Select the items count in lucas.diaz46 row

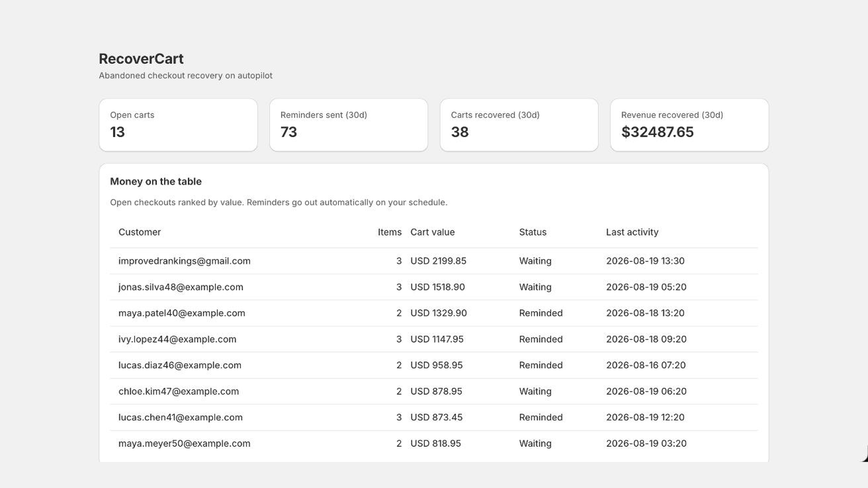click(x=399, y=365)
